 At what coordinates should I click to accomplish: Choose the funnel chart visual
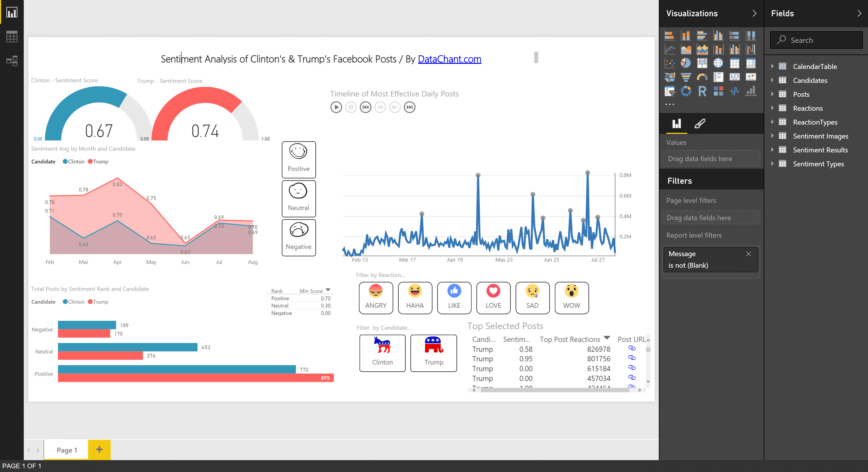[x=685, y=77]
